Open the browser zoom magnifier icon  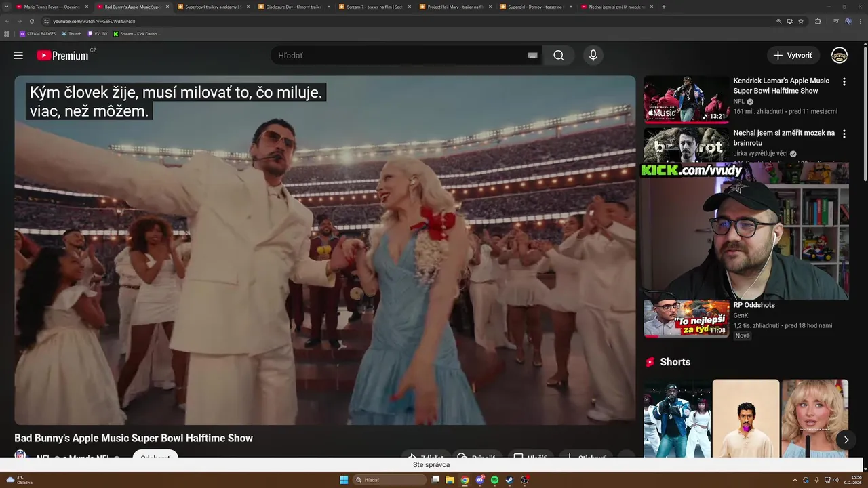(x=779, y=21)
